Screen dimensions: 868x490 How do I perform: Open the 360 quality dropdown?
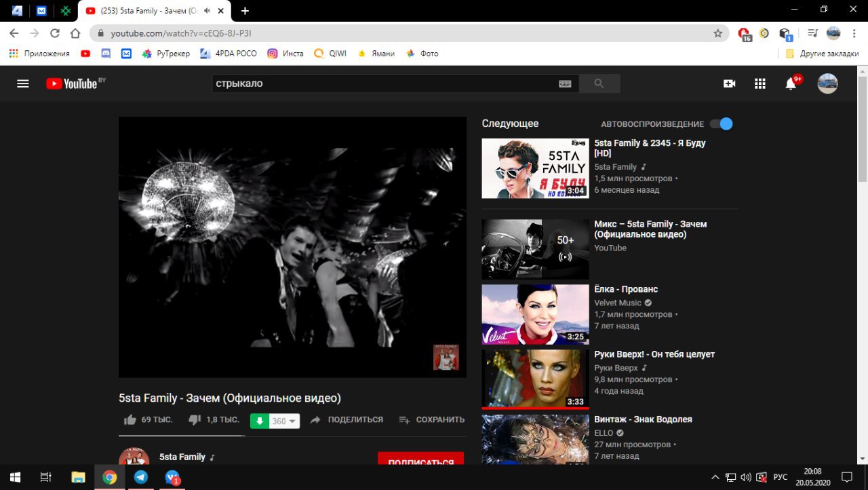point(284,421)
